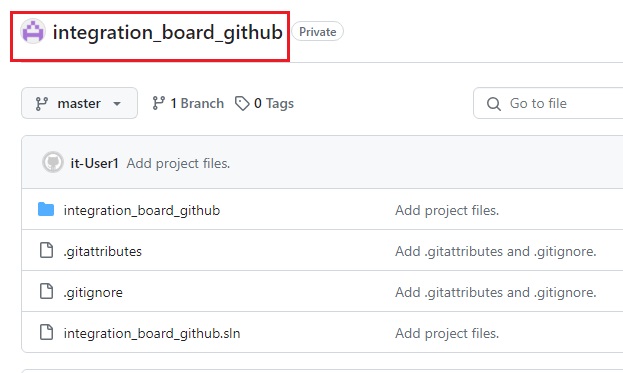Focus the Go to file search field
The height and width of the screenshot is (373, 623).
point(548,103)
